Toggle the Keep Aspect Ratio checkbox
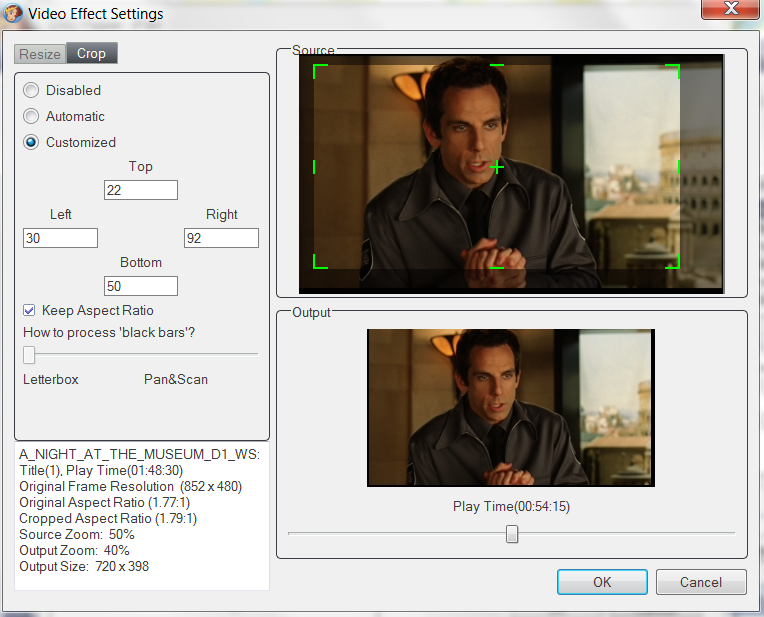 point(30,310)
